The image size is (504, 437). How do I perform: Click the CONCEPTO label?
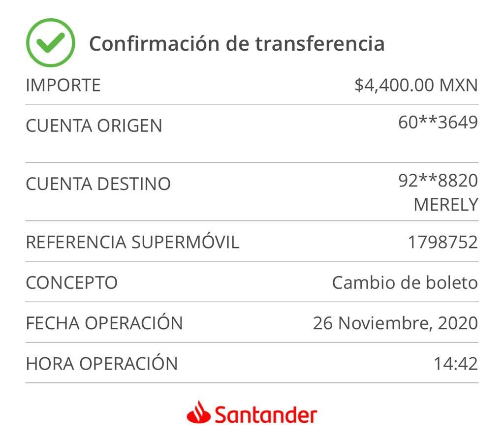coord(72,283)
